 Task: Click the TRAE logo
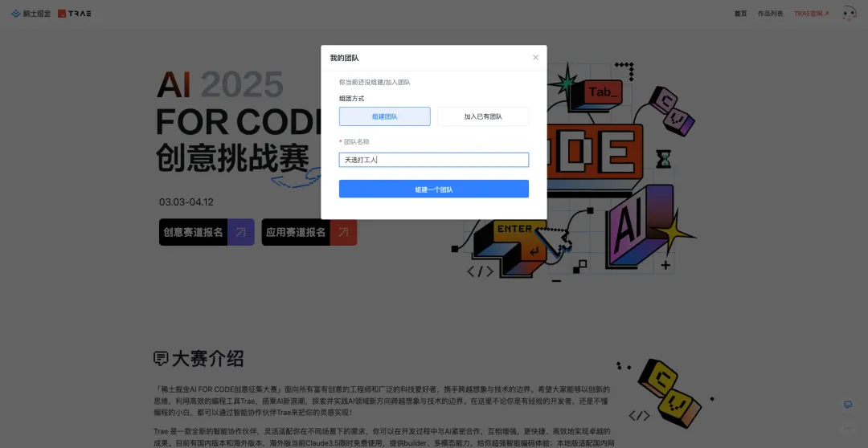click(x=75, y=14)
